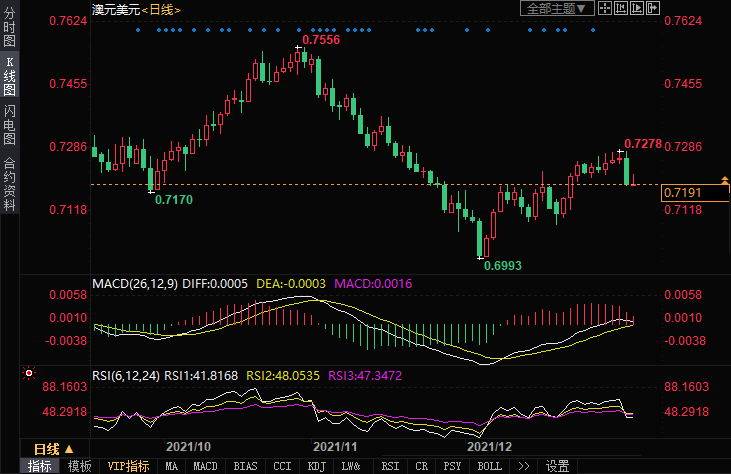Toggle the MACD indicator button
Image resolution: width=731 pixels, height=474 pixels.
click(x=205, y=466)
